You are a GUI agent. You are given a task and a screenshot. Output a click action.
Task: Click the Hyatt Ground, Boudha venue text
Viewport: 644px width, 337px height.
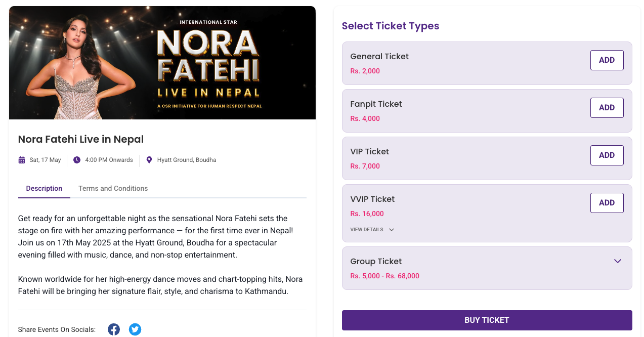coord(187,160)
